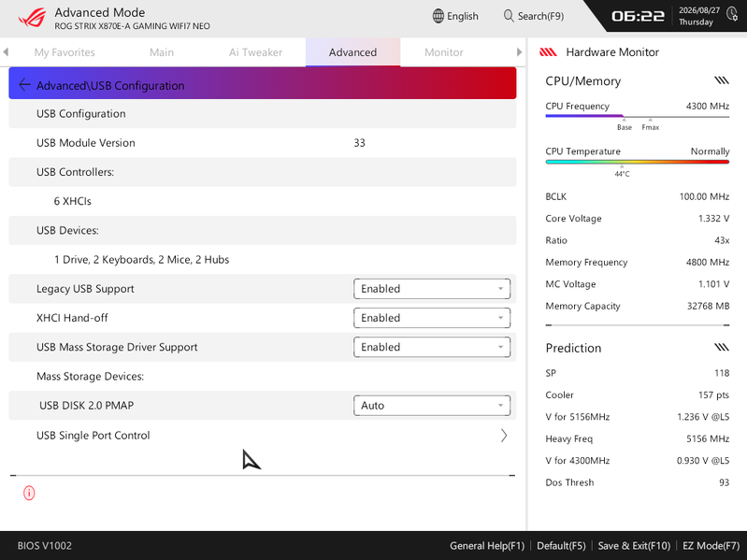This screenshot has height=560, width=747.
Task: Click the 6 XHCIs entry
Action: pos(72,201)
